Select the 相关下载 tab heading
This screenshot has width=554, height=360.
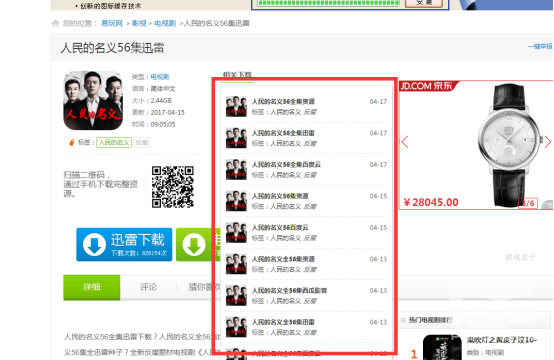click(x=237, y=75)
